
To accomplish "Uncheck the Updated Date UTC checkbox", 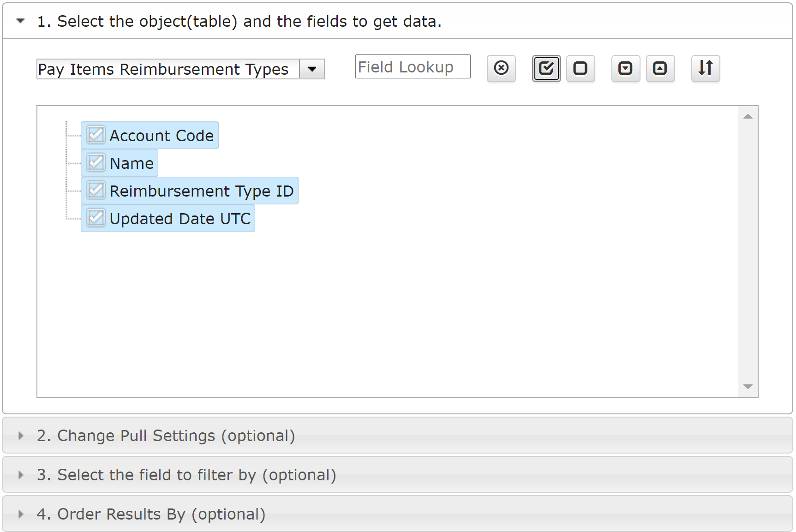I will click(96, 218).
